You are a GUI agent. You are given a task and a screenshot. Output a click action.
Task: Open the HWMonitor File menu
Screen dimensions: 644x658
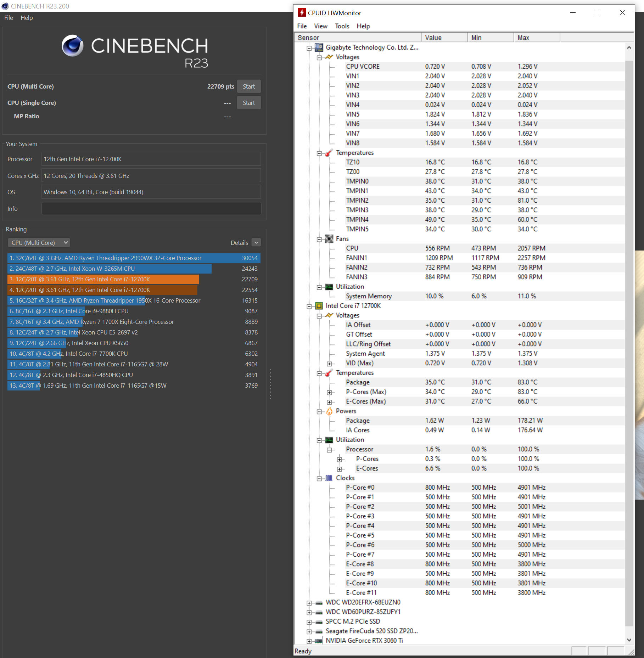(x=302, y=26)
